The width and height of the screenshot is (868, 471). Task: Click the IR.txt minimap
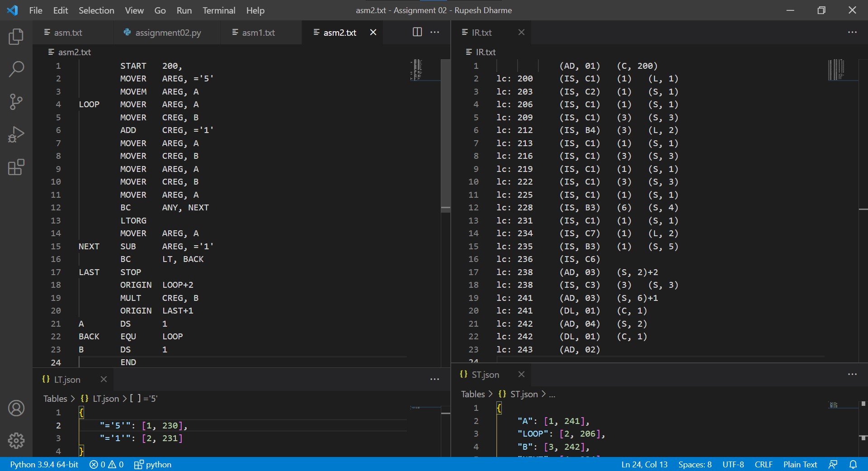coord(843,70)
